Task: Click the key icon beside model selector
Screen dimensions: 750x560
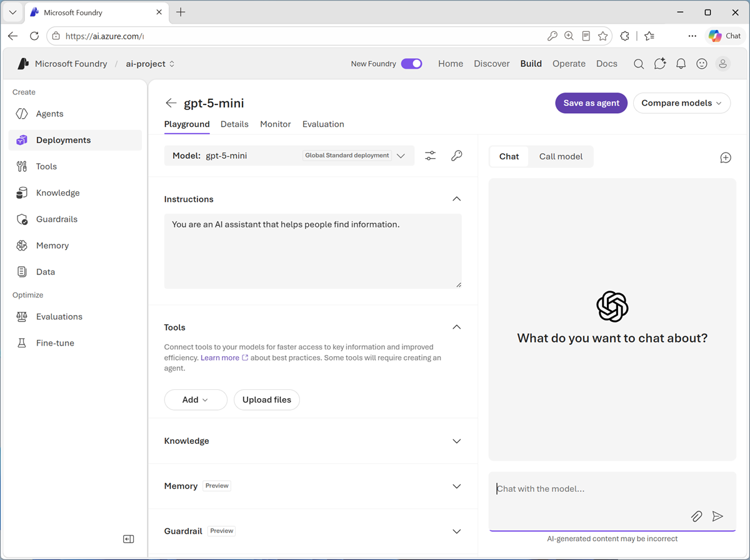Action: point(457,156)
